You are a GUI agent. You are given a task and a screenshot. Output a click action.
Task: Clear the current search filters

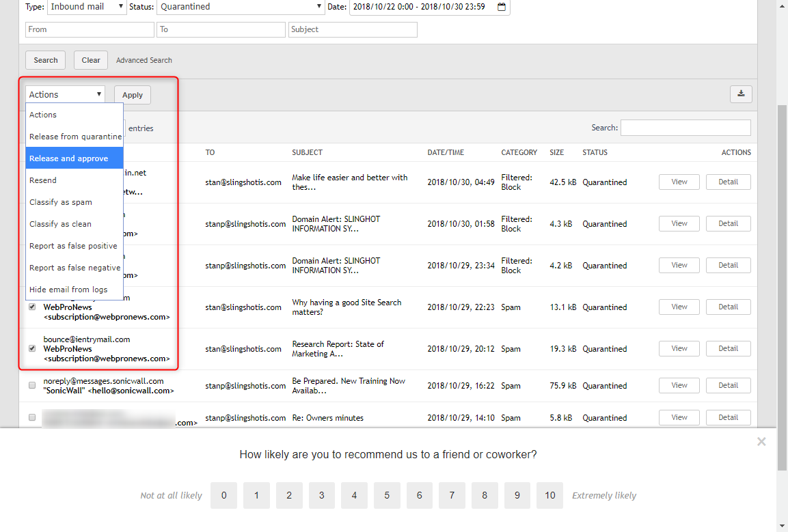click(90, 60)
